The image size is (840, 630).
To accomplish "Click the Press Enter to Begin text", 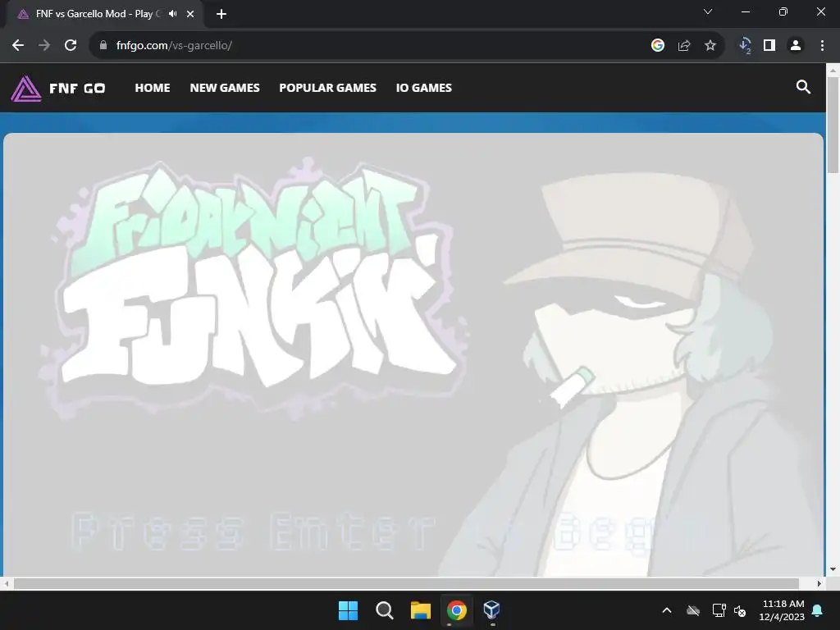I will 388,532.
